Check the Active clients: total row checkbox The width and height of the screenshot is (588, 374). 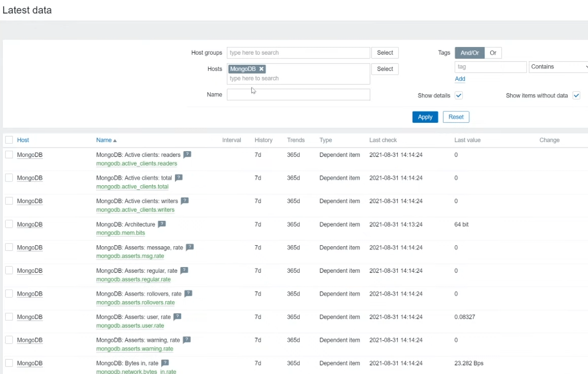(9, 178)
